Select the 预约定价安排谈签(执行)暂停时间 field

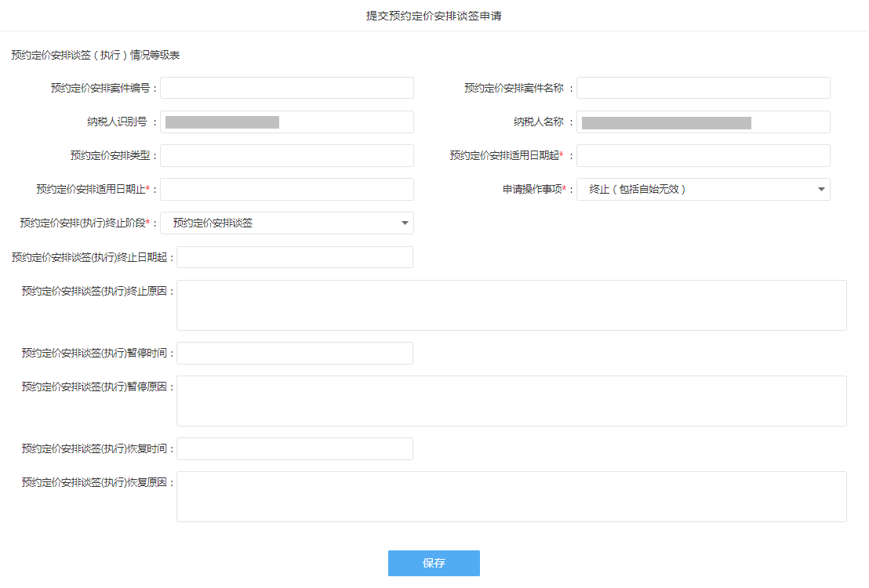[295, 353]
